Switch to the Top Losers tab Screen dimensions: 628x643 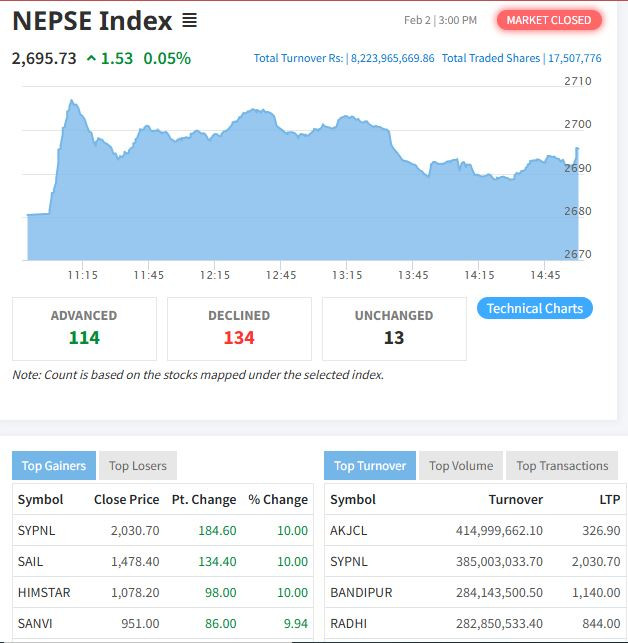tap(138, 465)
